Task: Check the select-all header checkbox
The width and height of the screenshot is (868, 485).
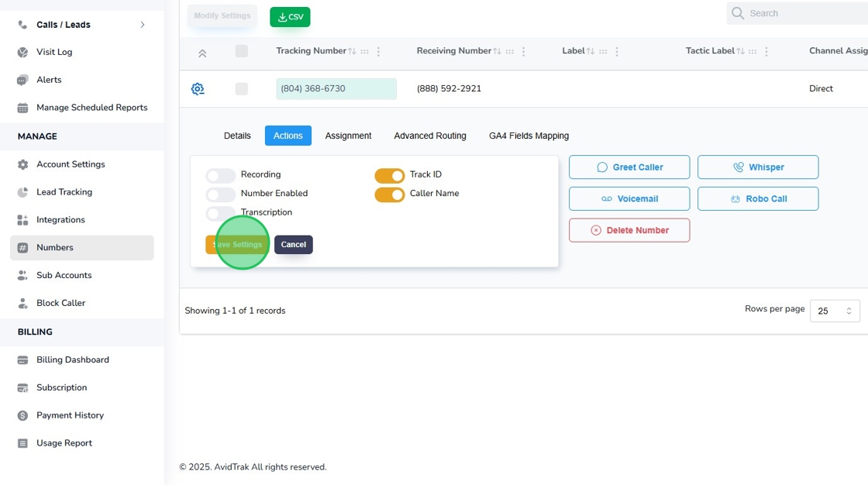Action: point(241,51)
